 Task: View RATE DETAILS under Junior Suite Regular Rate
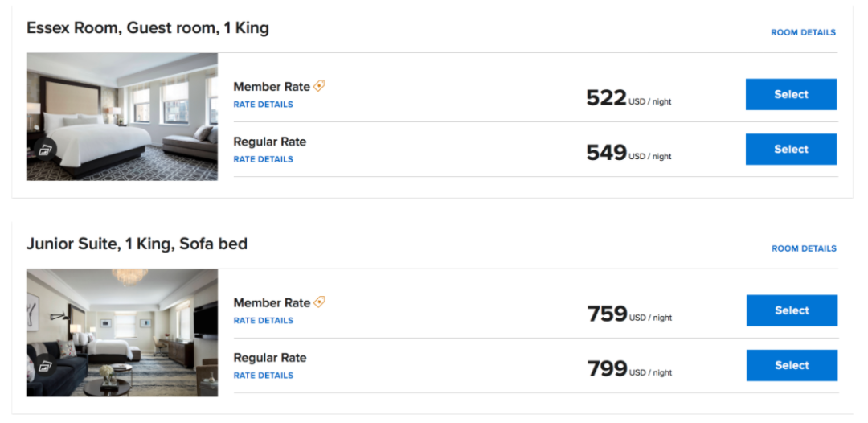264,375
